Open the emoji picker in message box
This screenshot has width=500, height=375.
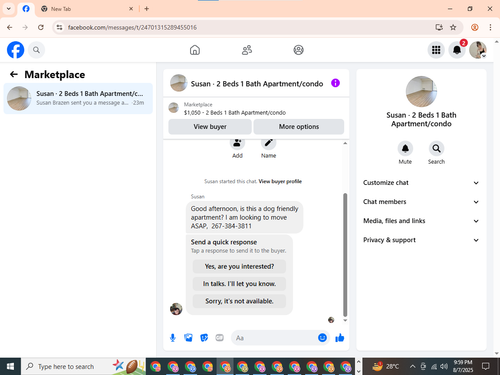pyautogui.click(x=322, y=338)
